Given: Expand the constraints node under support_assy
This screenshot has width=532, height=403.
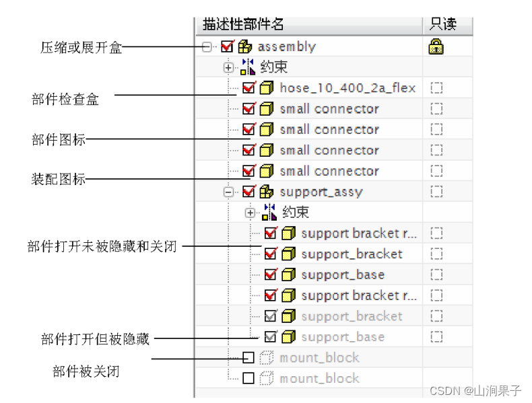Looking at the screenshot, I should (250, 213).
